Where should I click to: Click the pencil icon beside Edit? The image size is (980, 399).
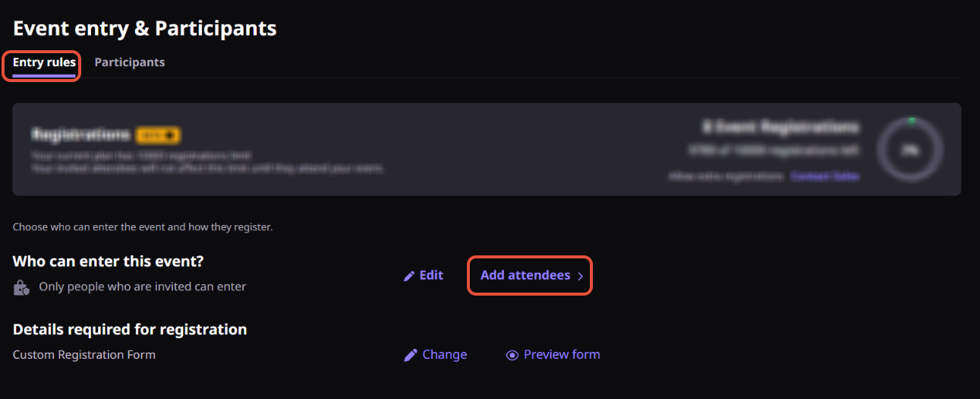pyautogui.click(x=409, y=276)
